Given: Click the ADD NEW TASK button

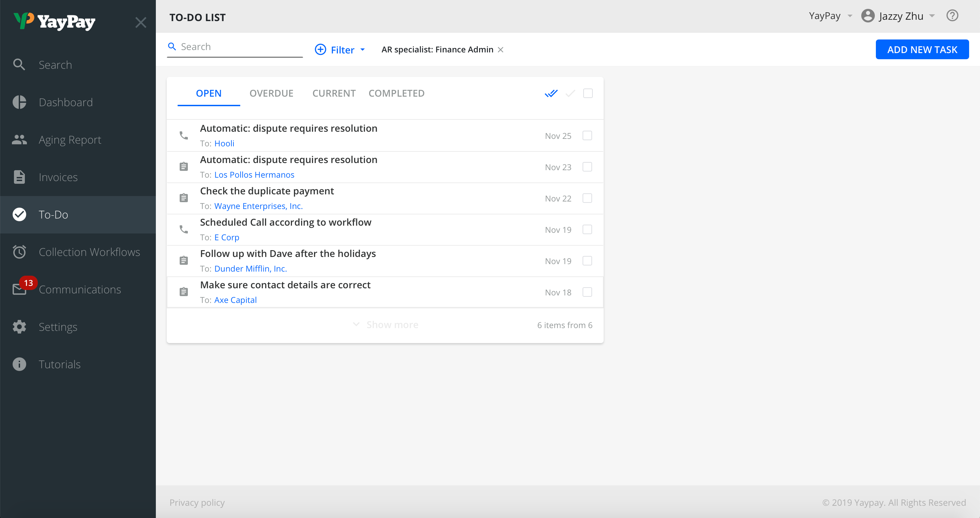Looking at the screenshot, I should (x=922, y=49).
